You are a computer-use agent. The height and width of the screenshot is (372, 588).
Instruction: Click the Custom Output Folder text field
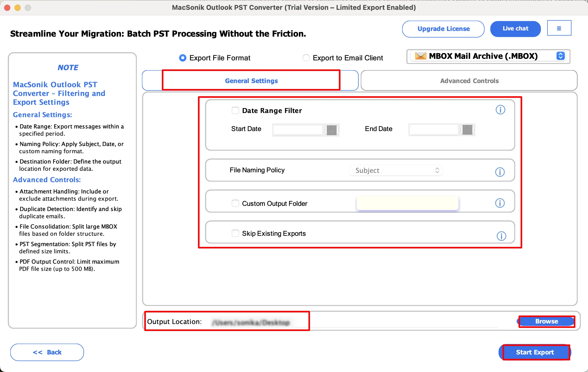[x=407, y=203]
